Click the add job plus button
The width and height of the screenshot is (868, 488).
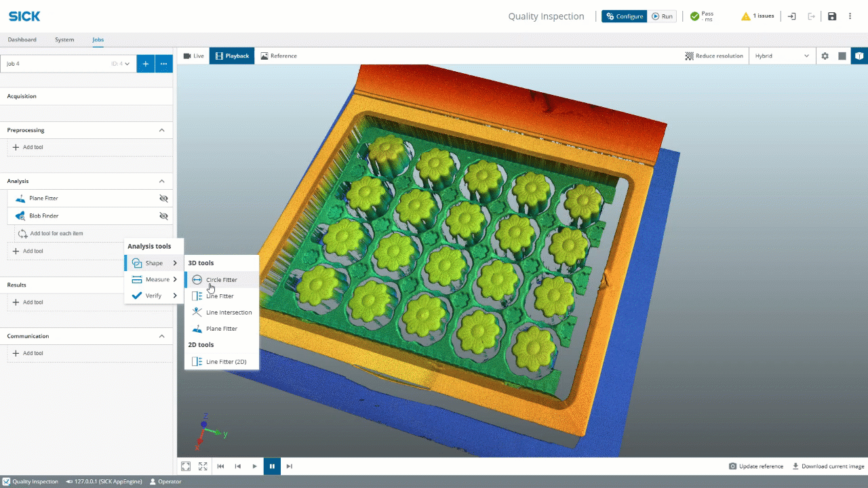pyautogui.click(x=145, y=64)
